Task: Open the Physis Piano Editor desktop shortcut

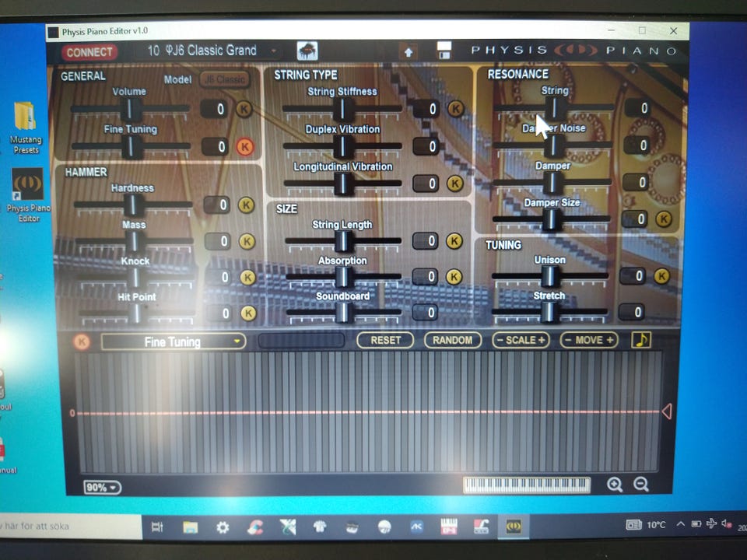Action: [x=28, y=195]
